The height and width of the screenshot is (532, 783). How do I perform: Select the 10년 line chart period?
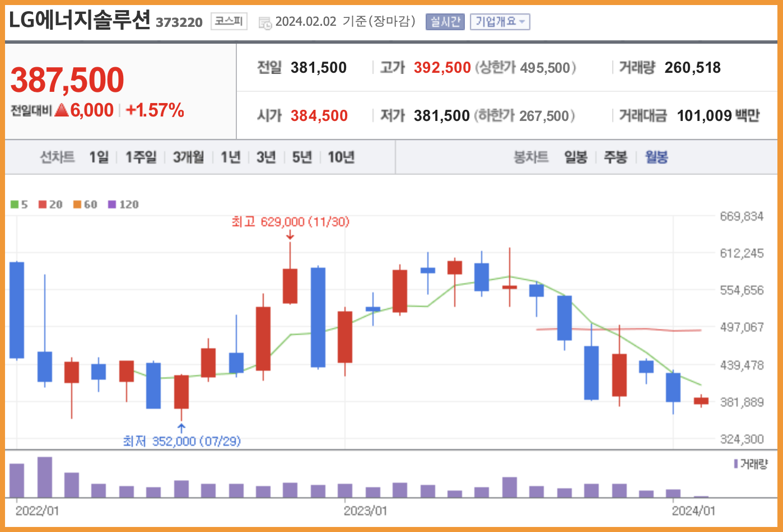(x=341, y=157)
